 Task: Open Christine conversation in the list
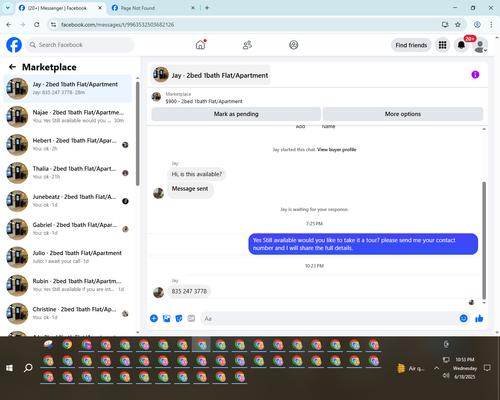(68, 313)
